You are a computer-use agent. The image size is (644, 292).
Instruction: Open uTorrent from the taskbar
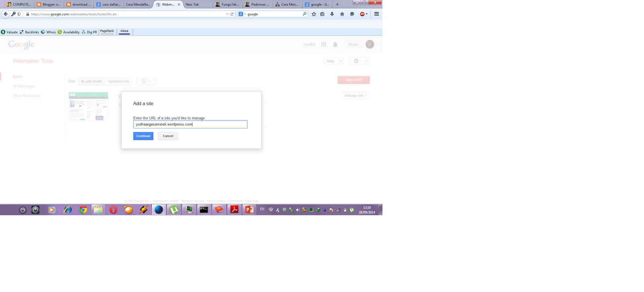click(174, 210)
